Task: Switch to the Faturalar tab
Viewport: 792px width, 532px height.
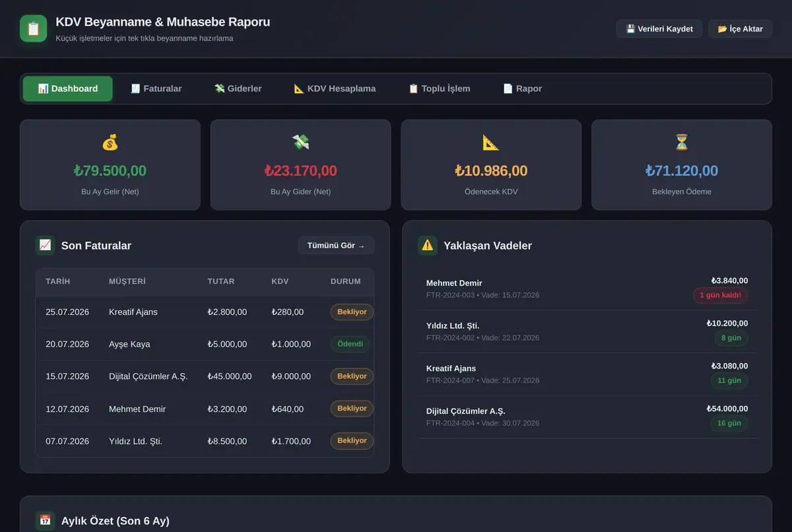Action: (x=156, y=89)
